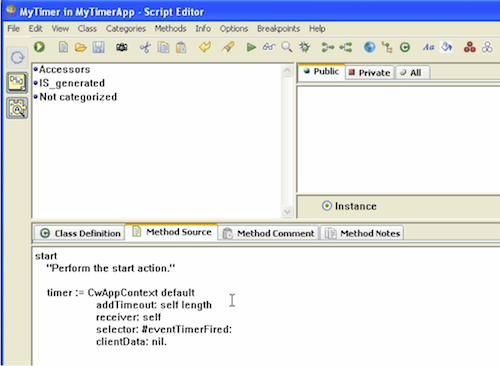Switch to the Private methods tab
Screen dimensions: 500x366
[x=369, y=73]
